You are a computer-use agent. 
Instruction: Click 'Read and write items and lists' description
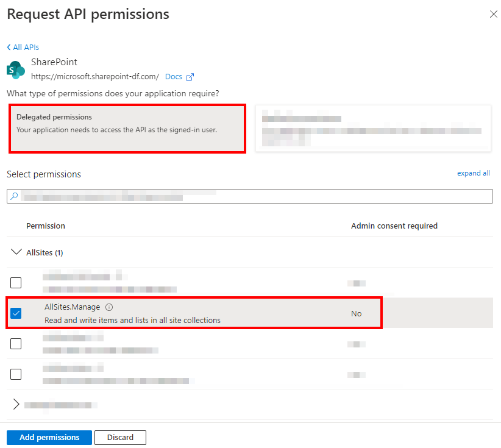click(132, 320)
